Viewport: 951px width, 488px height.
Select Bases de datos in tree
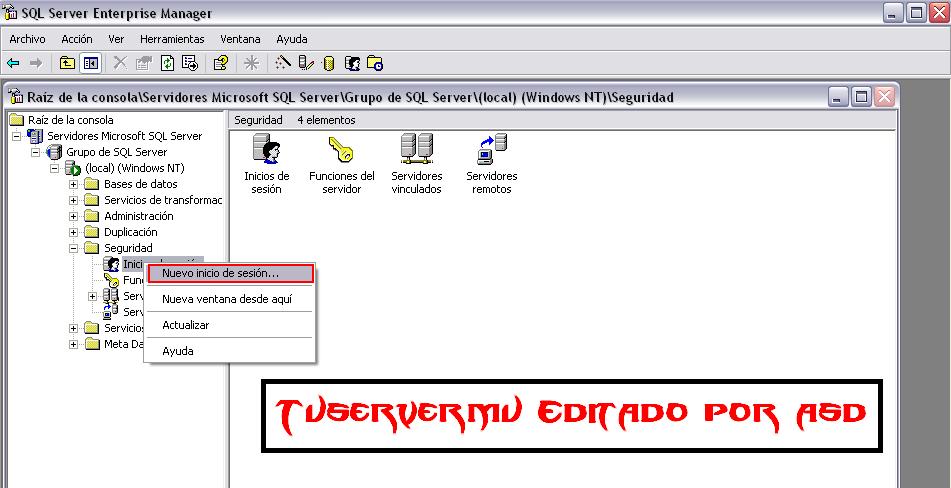pos(141,184)
